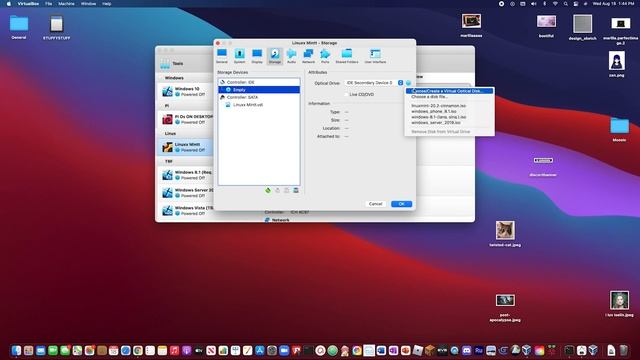This screenshot has width=640, height=360.
Task: Open the Optical Drive IDE Secondary Device dropdown
Action: 374,83
